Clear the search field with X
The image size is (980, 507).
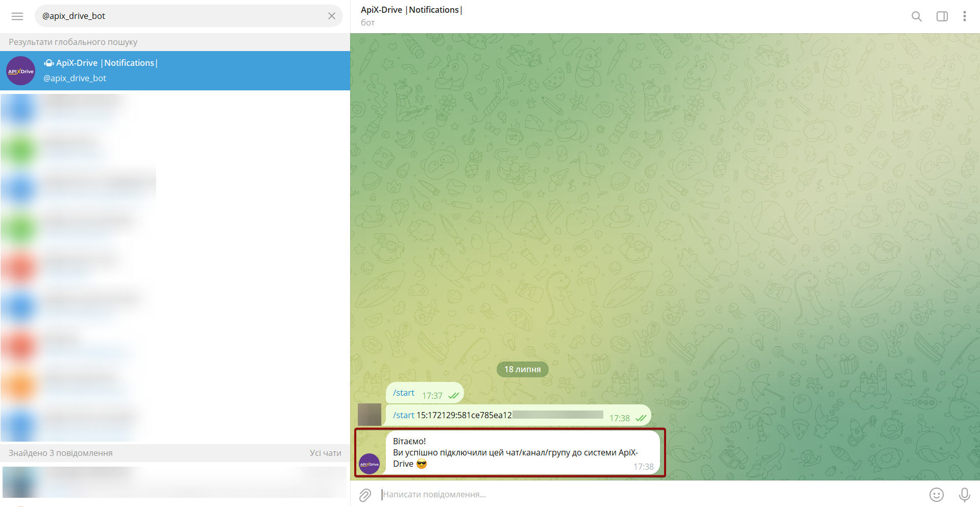(x=332, y=16)
